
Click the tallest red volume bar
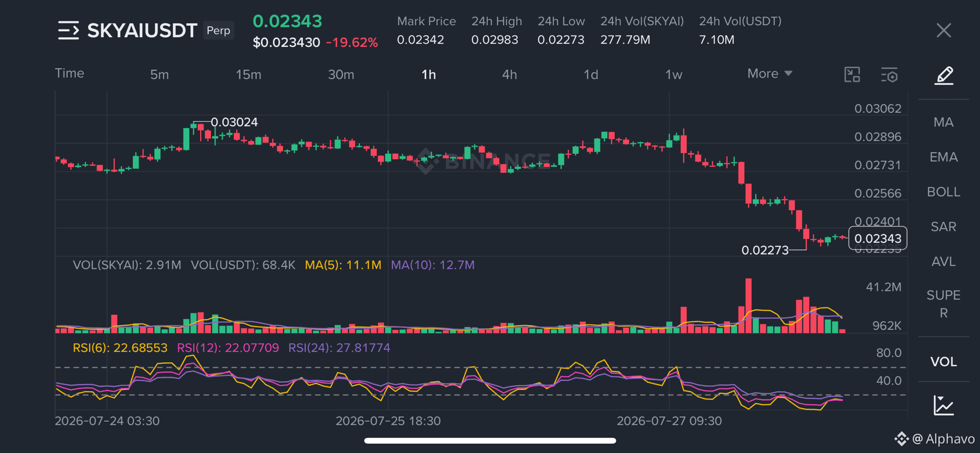pos(748,306)
